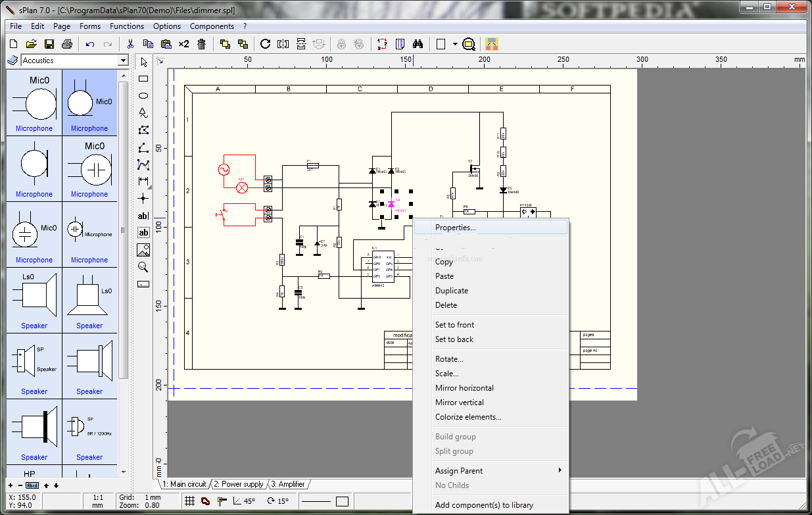Open the Accustics library dropdown
Image resolution: width=812 pixels, height=515 pixels.
coord(122,61)
